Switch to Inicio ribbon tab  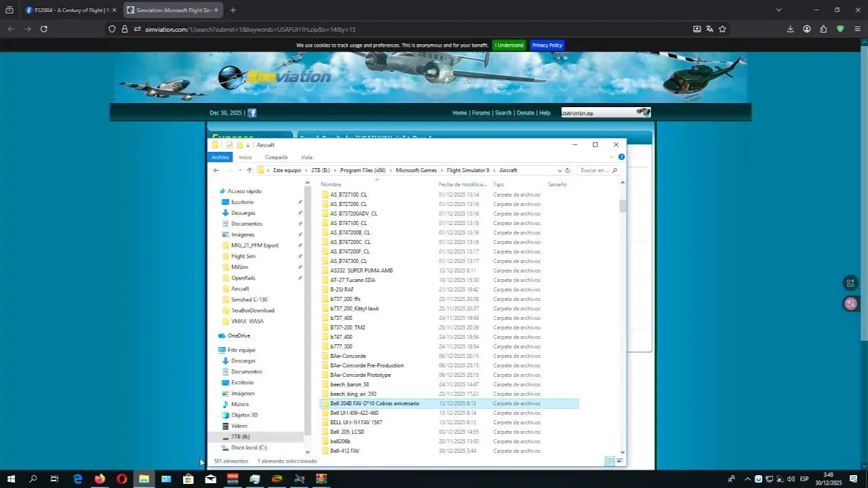(245, 157)
